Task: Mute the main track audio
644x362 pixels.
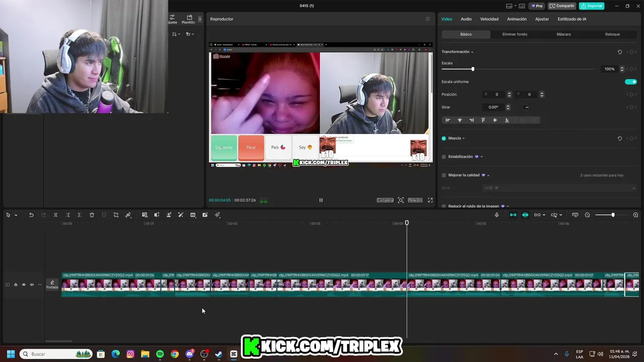Action: [32, 285]
